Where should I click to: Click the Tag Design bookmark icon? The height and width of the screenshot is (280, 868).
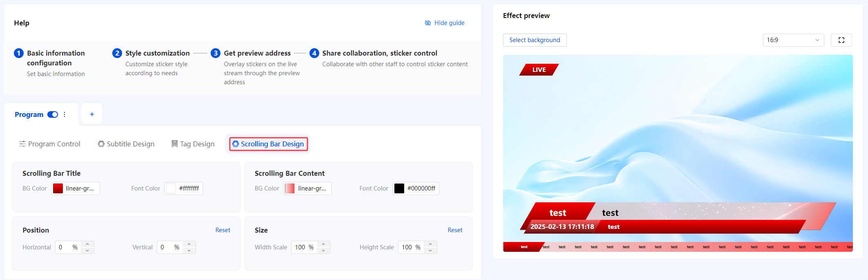[x=174, y=144]
